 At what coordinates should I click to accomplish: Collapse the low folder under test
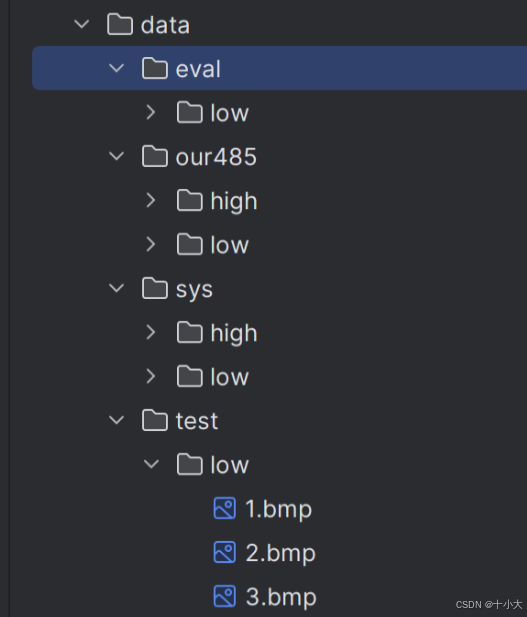[x=151, y=464]
